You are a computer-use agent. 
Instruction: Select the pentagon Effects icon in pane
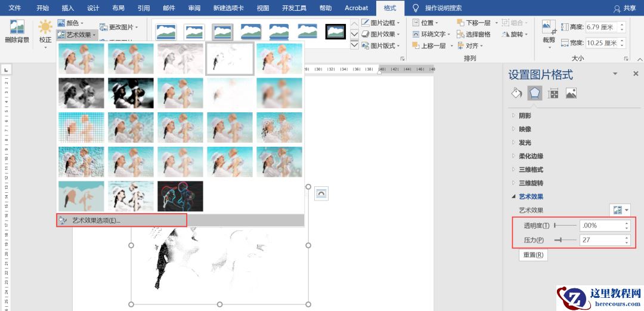click(x=535, y=93)
